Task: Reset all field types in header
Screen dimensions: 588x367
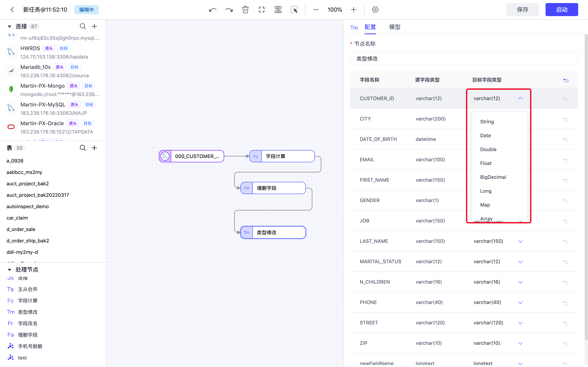Action: click(566, 80)
